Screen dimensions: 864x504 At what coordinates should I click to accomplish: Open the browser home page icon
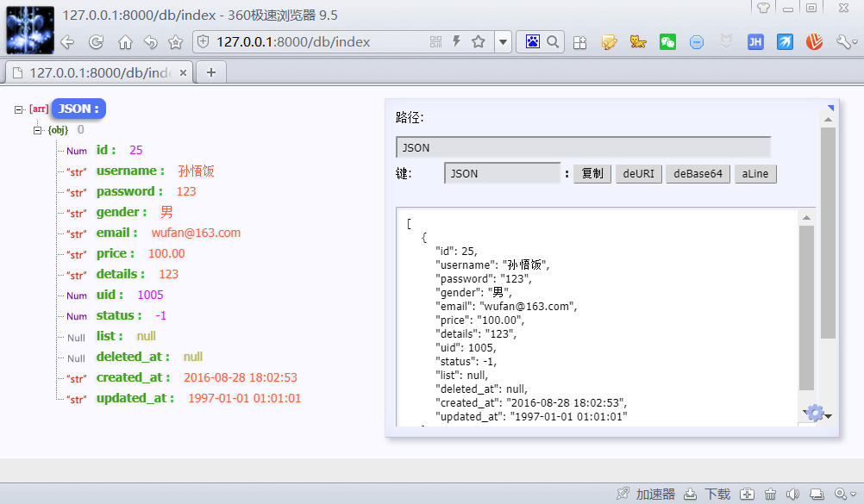pyautogui.click(x=125, y=42)
